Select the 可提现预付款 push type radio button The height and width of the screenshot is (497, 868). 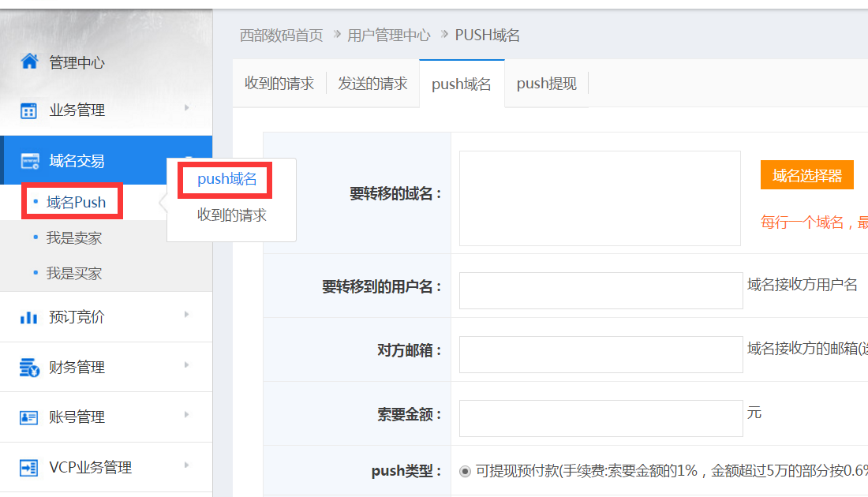click(x=466, y=471)
